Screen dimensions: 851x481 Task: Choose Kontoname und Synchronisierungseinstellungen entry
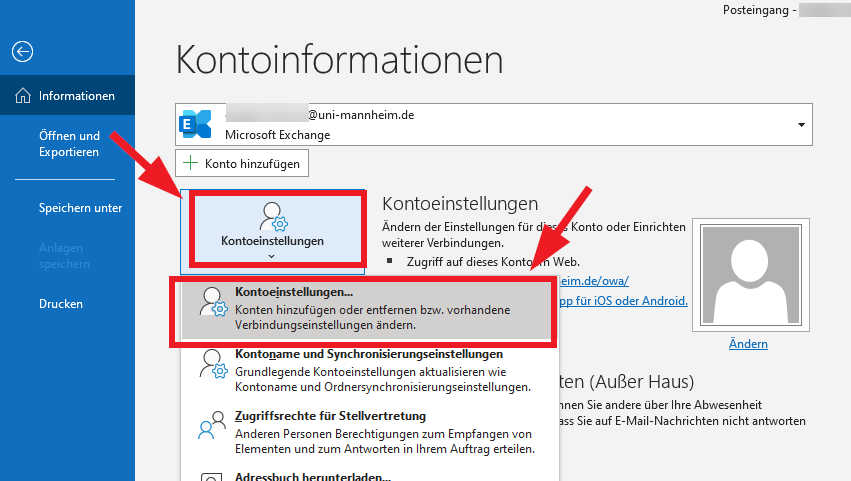(x=370, y=370)
